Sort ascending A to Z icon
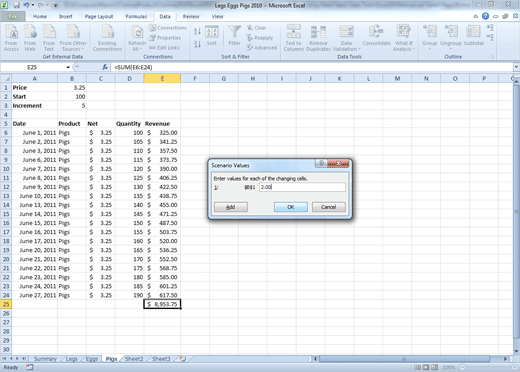The width and height of the screenshot is (520, 372). click(197, 32)
